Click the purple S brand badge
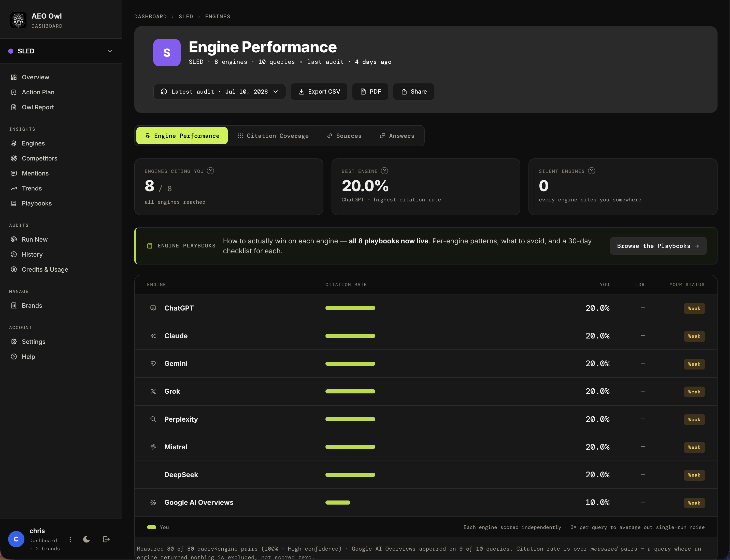 167,53
